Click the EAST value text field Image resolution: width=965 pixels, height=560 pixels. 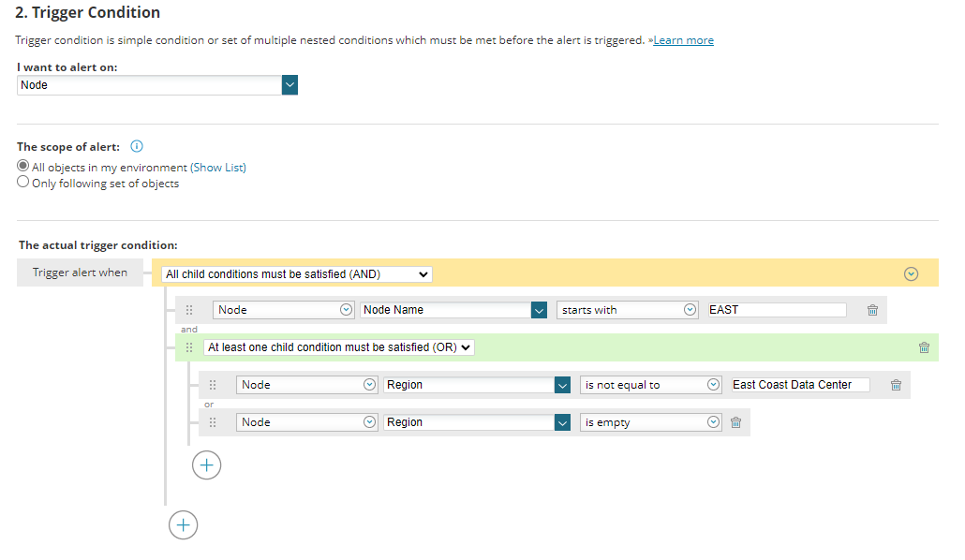coord(776,310)
